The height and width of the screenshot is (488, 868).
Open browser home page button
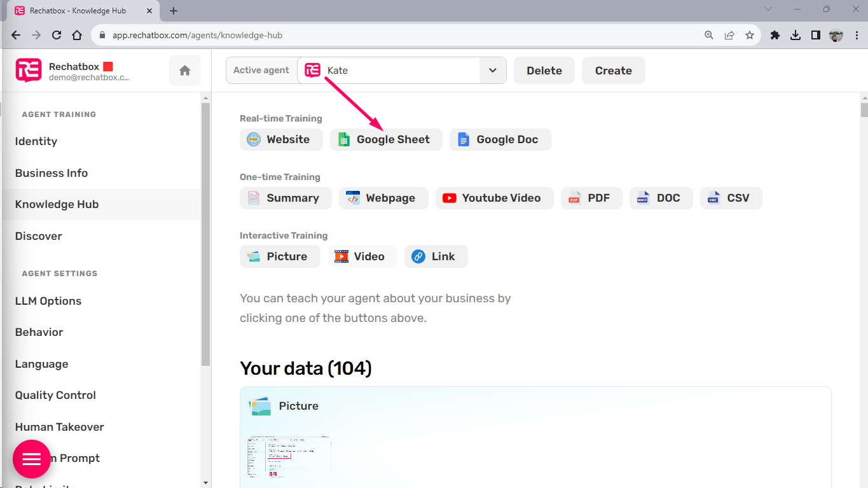tap(77, 36)
